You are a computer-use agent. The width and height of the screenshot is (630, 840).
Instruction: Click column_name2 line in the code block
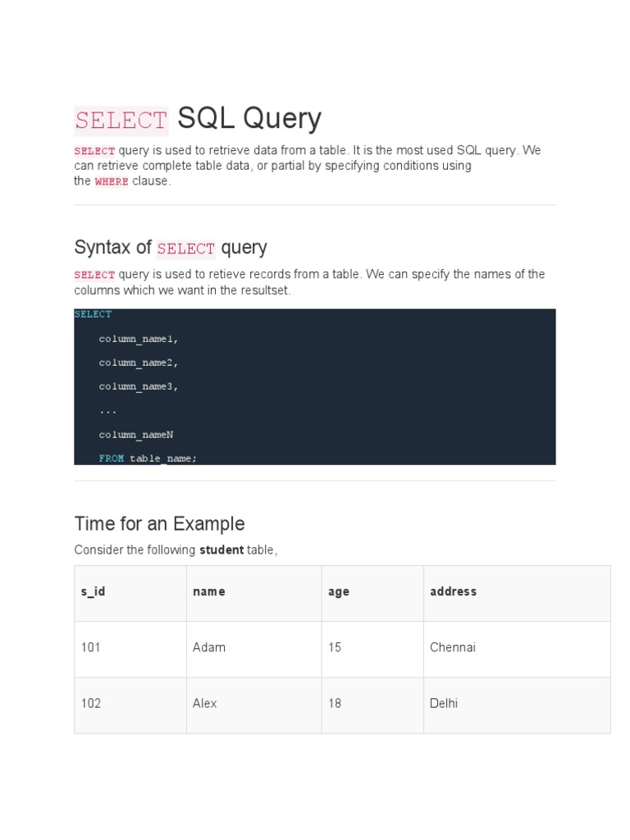[x=138, y=363]
